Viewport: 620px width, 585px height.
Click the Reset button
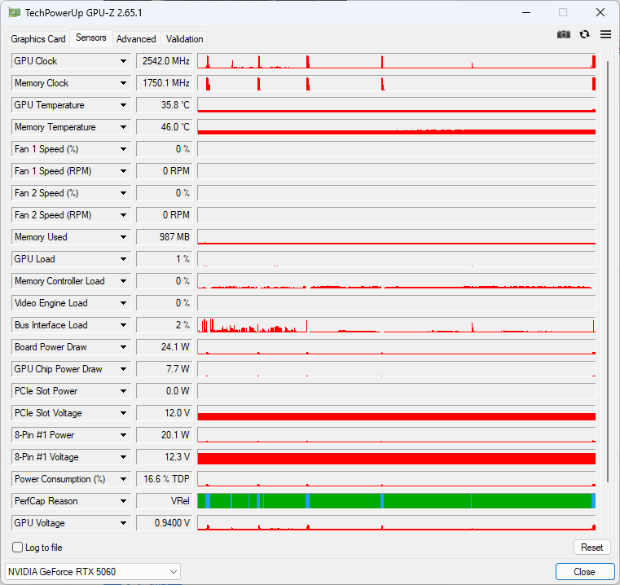tap(592, 547)
